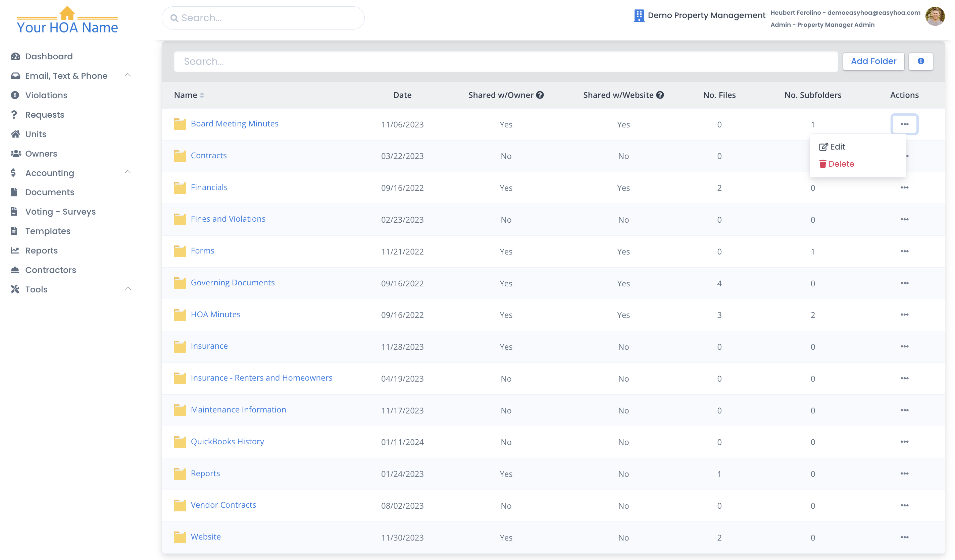955x560 pixels.
Task: Open actions menu for QuickBooks History row
Action: click(904, 442)
